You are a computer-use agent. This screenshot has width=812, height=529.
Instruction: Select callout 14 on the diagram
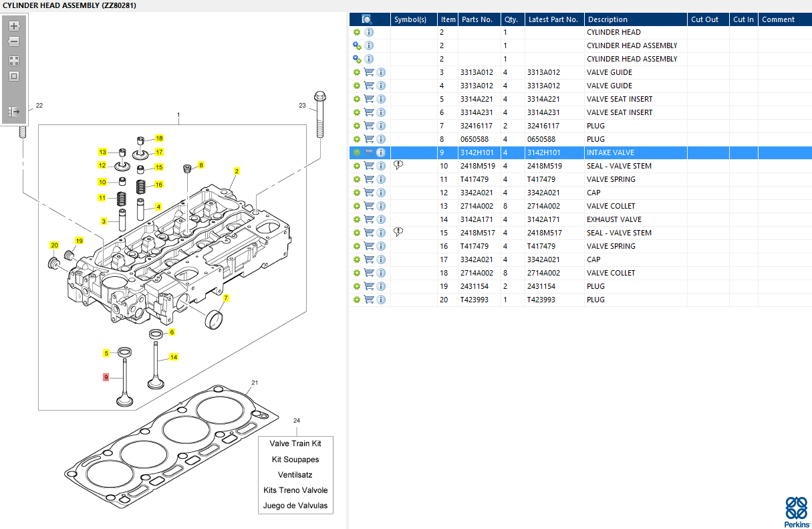(174, 357)
